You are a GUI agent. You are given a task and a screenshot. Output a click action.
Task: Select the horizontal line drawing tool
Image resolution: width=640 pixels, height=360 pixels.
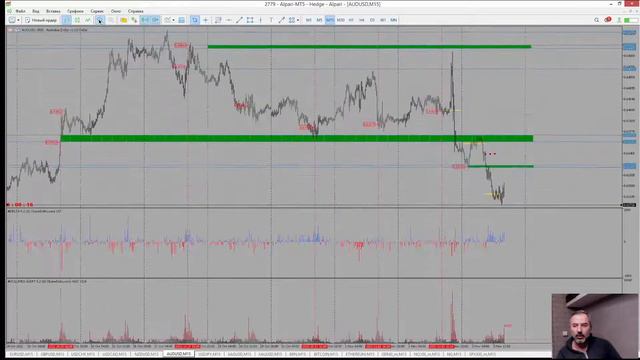[x=229, y=20]
